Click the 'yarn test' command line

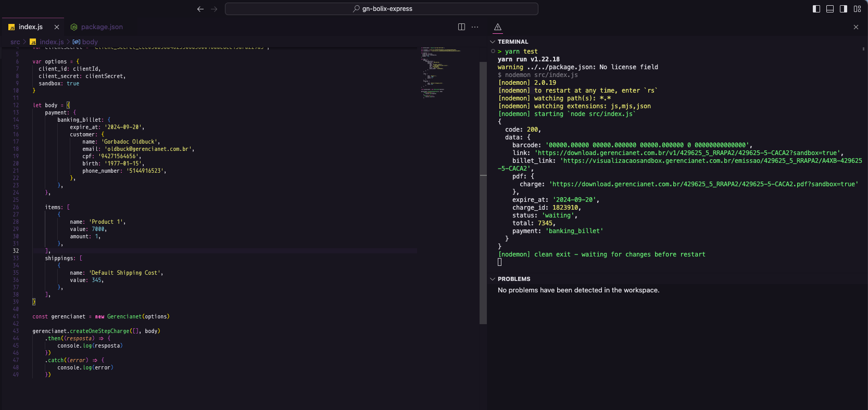521,52
